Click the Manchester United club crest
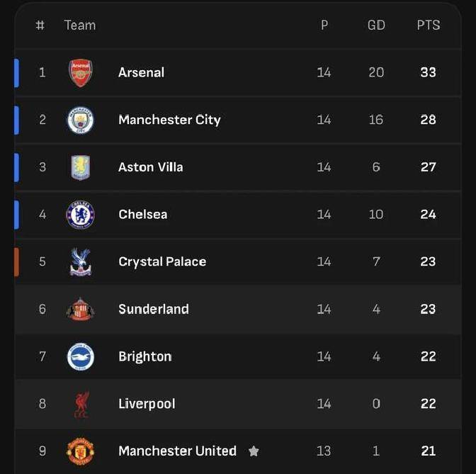 (x=80, y=451)
